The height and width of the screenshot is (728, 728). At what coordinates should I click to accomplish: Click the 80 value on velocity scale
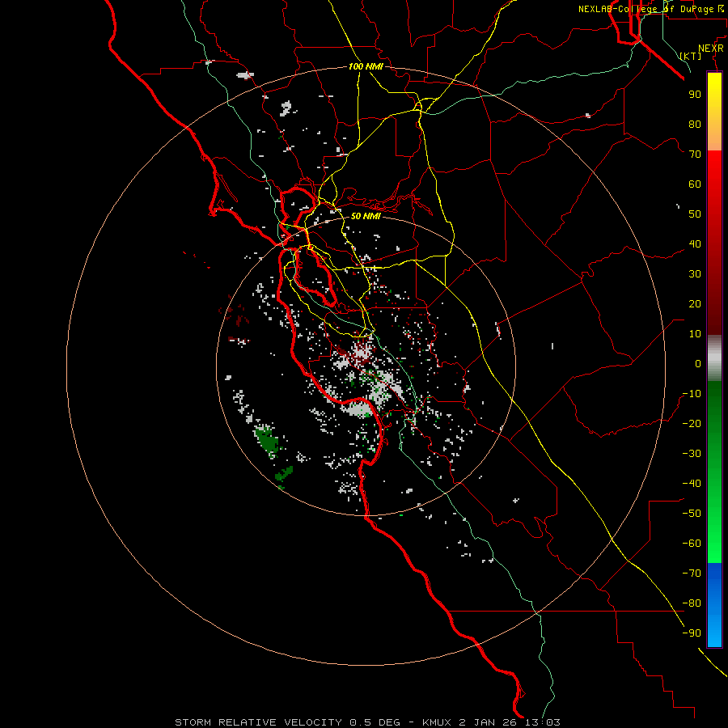tap(695, 124)
